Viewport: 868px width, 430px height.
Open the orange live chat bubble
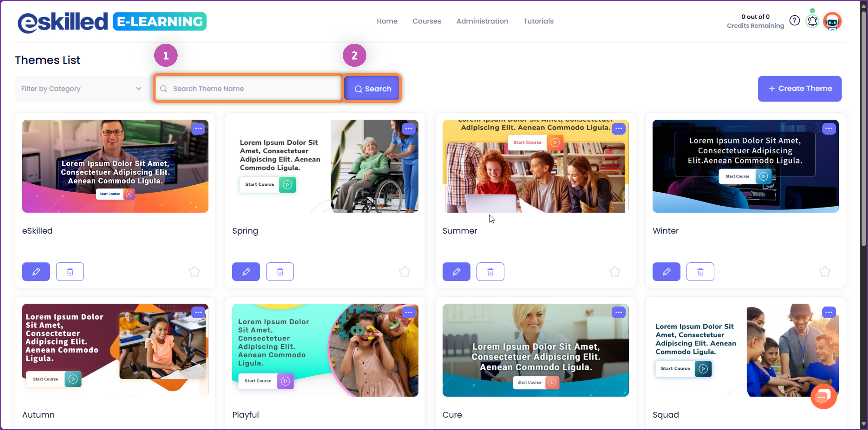(x=823, y=396)
